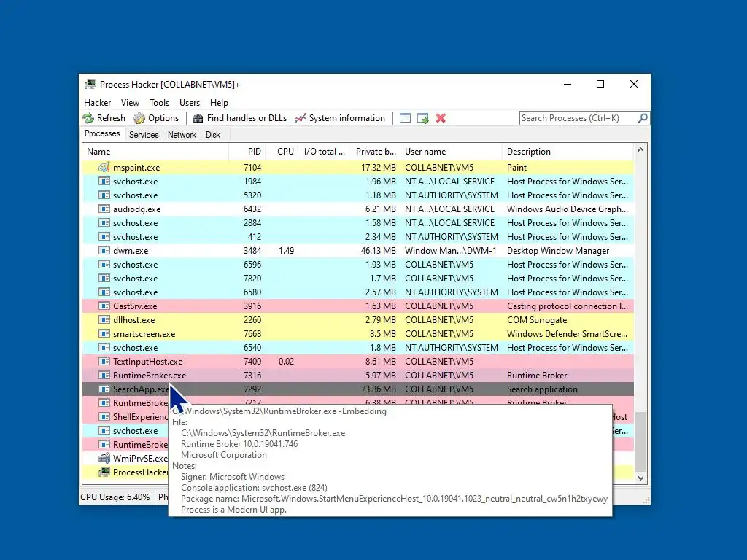747x560 pixels.
Task: Sort by the Description column header
Action: (x=568, y=152)
